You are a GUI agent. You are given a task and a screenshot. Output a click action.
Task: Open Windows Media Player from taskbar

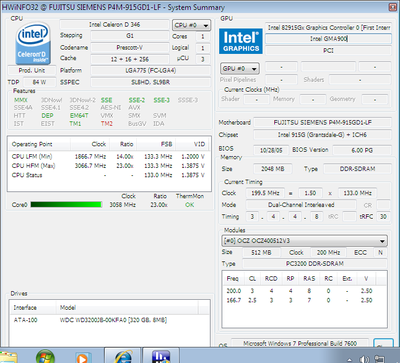(82, 358)
